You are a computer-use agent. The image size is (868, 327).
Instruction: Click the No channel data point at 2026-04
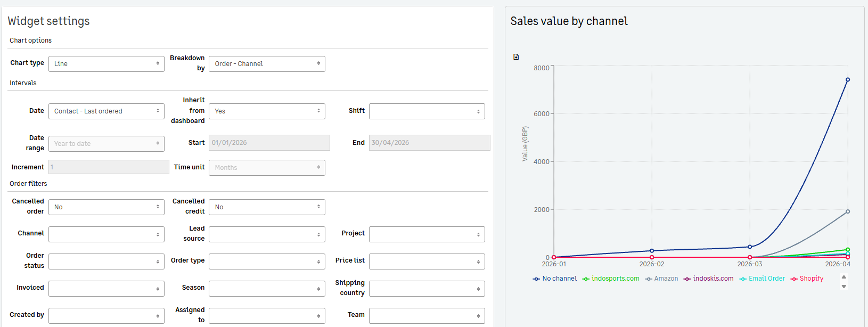(848, 80)
